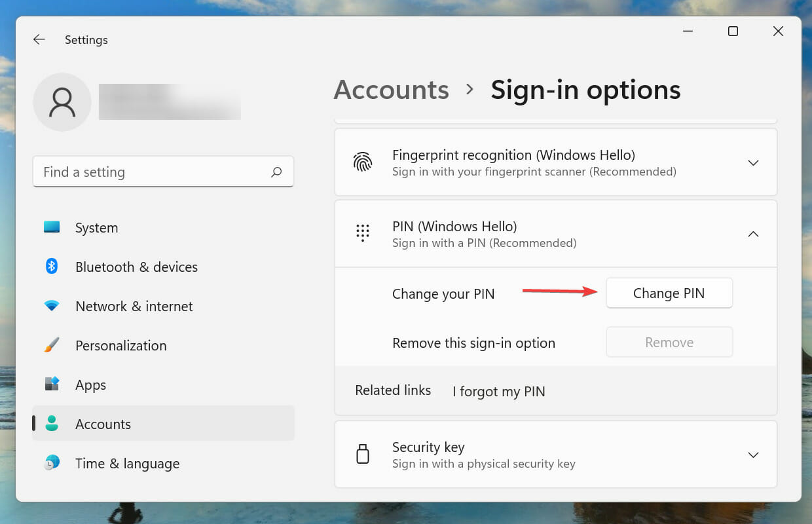Open Apps settings category

pyautogui.click(x=163, y=384)
